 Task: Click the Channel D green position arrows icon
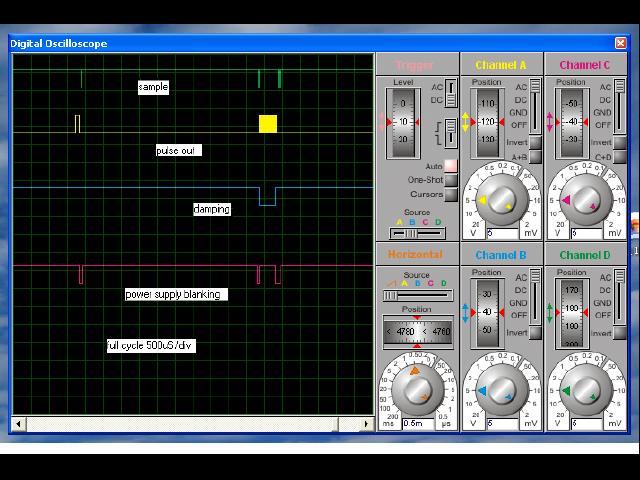point(549,313)
